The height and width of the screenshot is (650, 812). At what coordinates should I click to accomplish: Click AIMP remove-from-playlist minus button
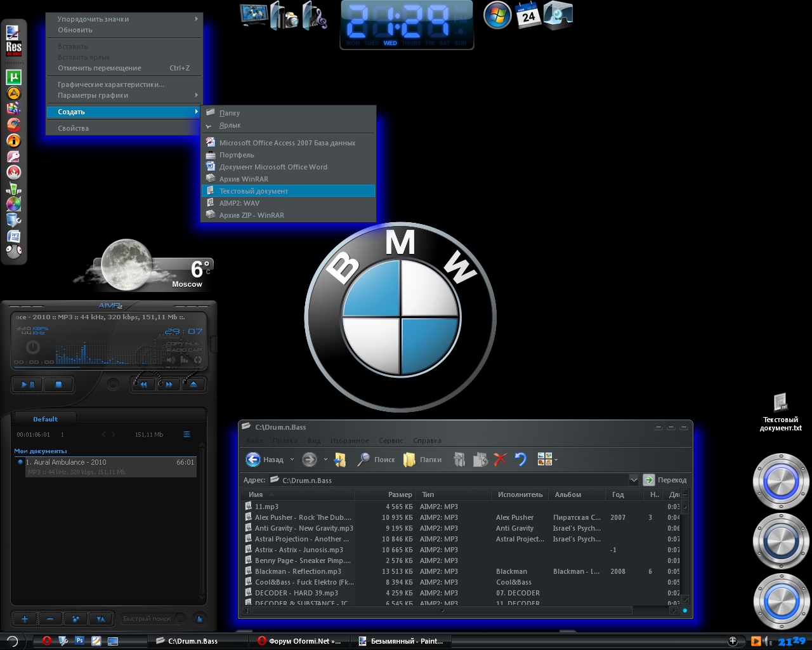tap(50, 619)
